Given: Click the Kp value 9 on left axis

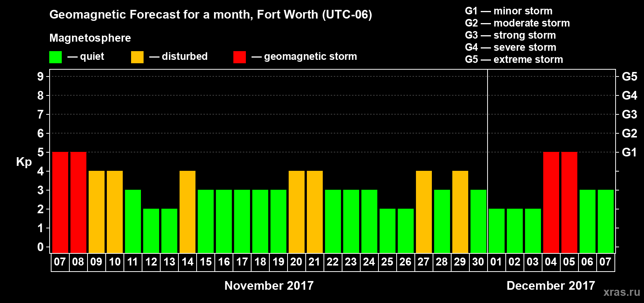Looking at the screenshot, I should click(x=41, y=77).
